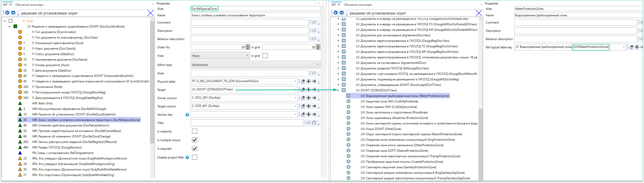Toggle the 'in grid' checkbox next to Hide
The width and height of the screenshot is (644, 183).
[x=265, y=56]
